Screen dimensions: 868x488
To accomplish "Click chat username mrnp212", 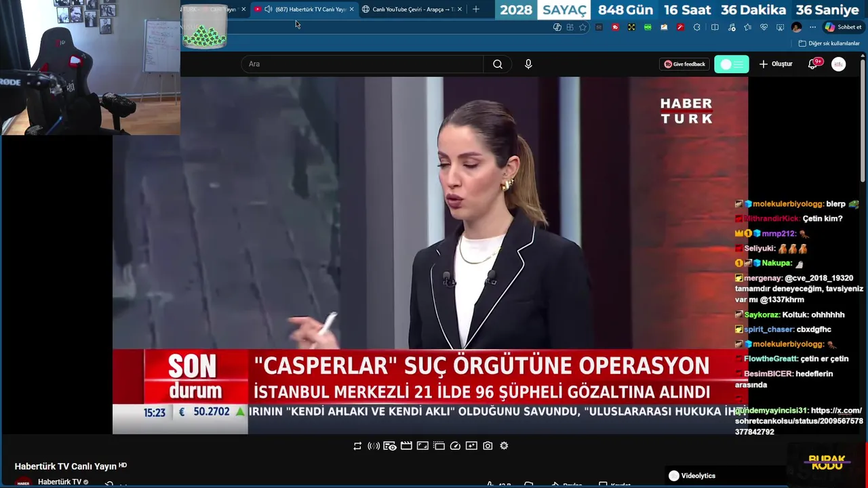I will pyautogui.click(x=778, y=233).
